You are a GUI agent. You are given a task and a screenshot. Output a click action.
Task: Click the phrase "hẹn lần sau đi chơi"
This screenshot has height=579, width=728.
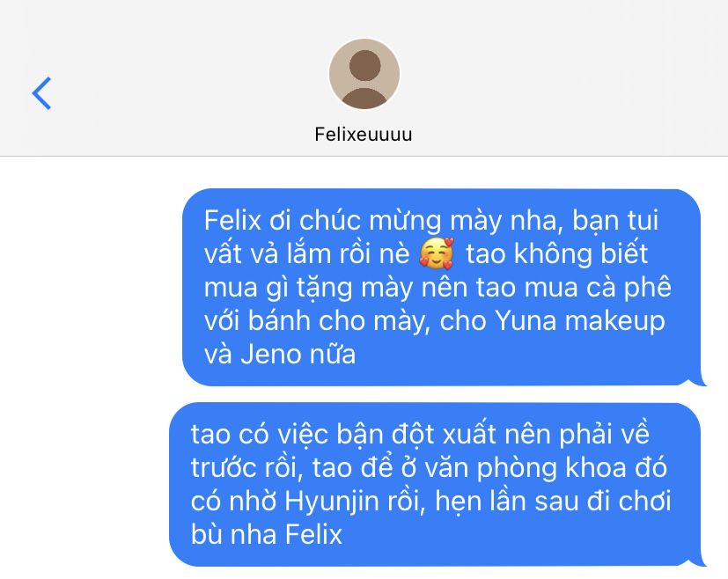553,502
